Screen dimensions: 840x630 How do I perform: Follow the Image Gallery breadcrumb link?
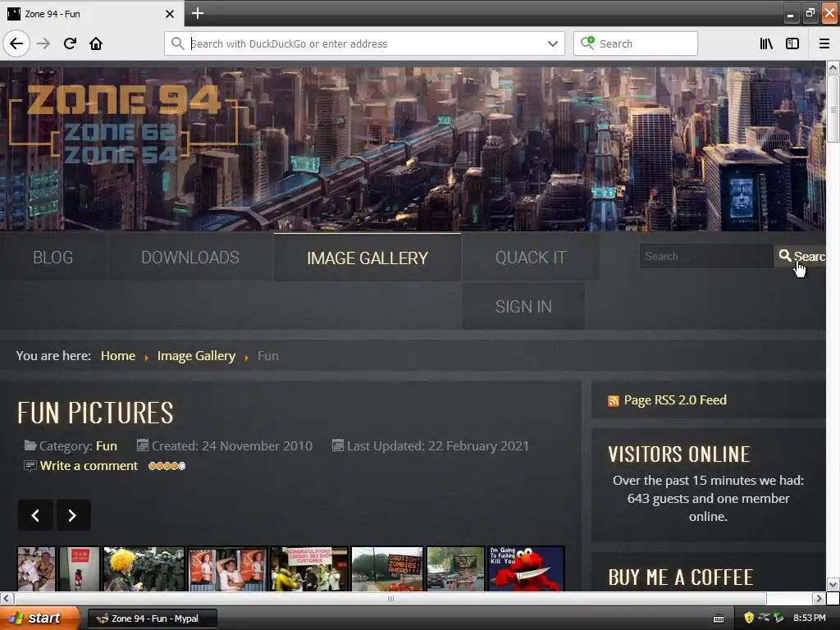(x=196, y=356)
